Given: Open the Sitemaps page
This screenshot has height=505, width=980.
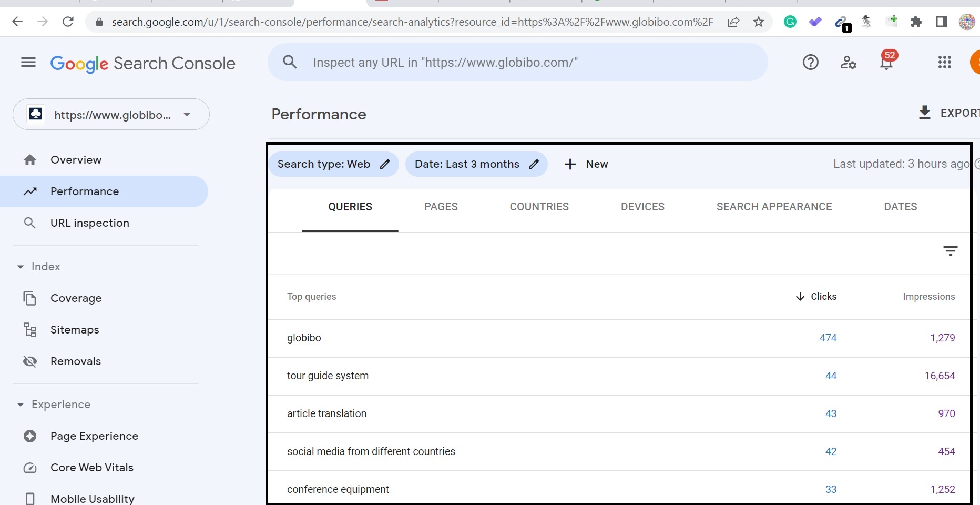Looking at the screenshot, I should coord(104,330).
